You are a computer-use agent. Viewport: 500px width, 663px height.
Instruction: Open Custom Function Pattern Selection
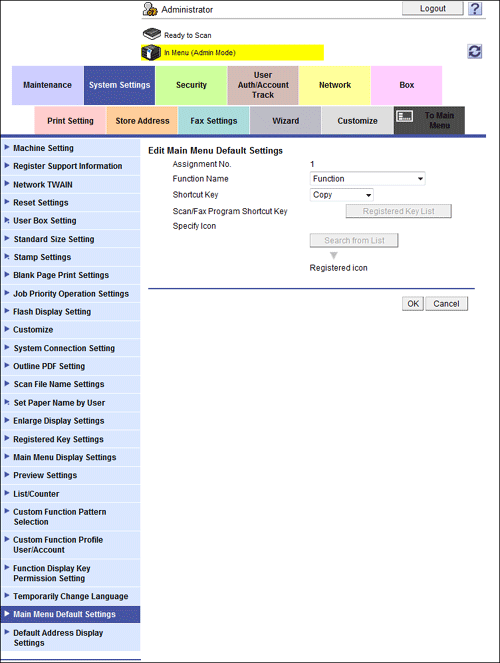click(x=71, y=517)
